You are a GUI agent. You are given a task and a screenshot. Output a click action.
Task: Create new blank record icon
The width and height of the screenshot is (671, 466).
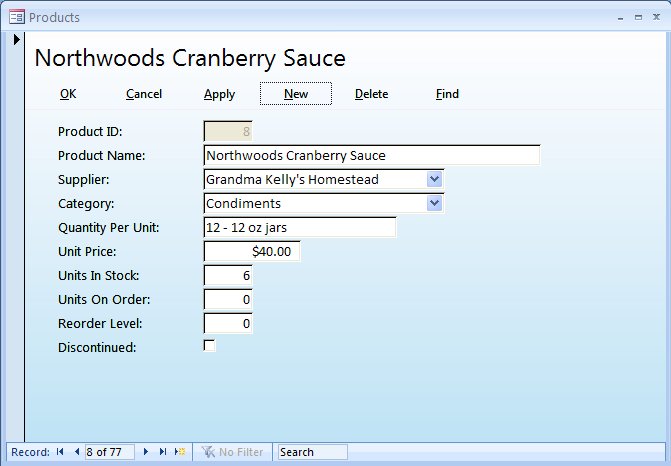[180, 451]
